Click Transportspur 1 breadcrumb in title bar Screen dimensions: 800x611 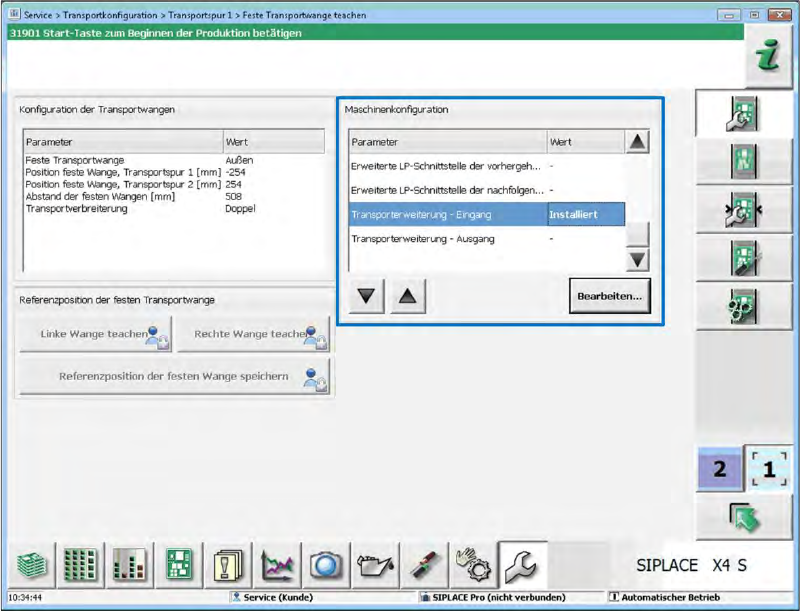[x=200, y=15]
